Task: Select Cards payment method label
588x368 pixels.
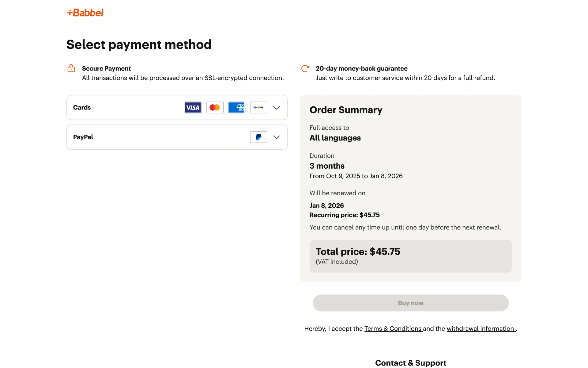Action: tap(82, 108)
